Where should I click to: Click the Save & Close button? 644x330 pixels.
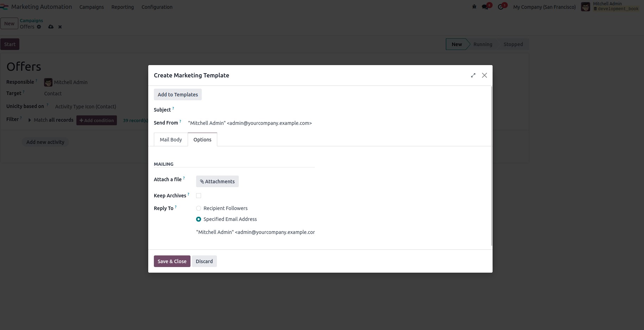point(172,261)
